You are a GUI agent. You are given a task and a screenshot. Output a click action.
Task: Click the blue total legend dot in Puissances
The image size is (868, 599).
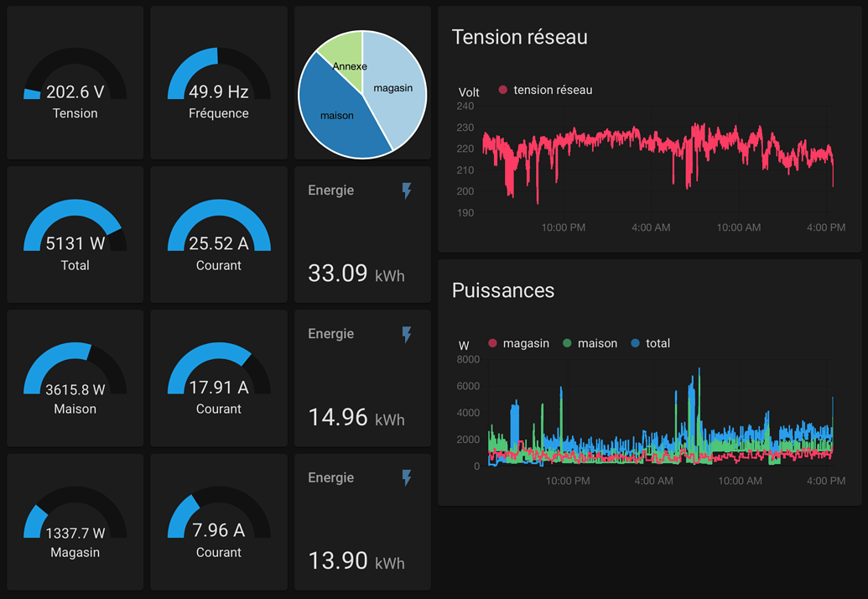tap(637, 343)
